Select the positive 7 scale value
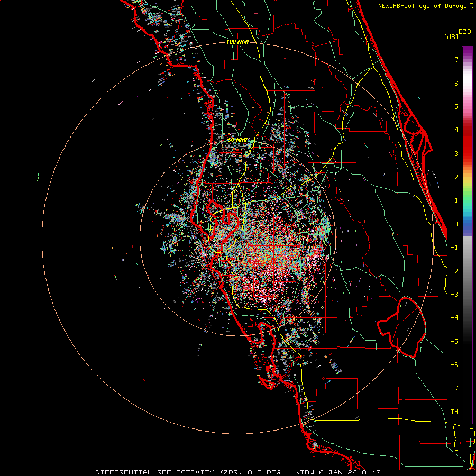The height and width of the screenshot is (476, 476). click(456, 59)
